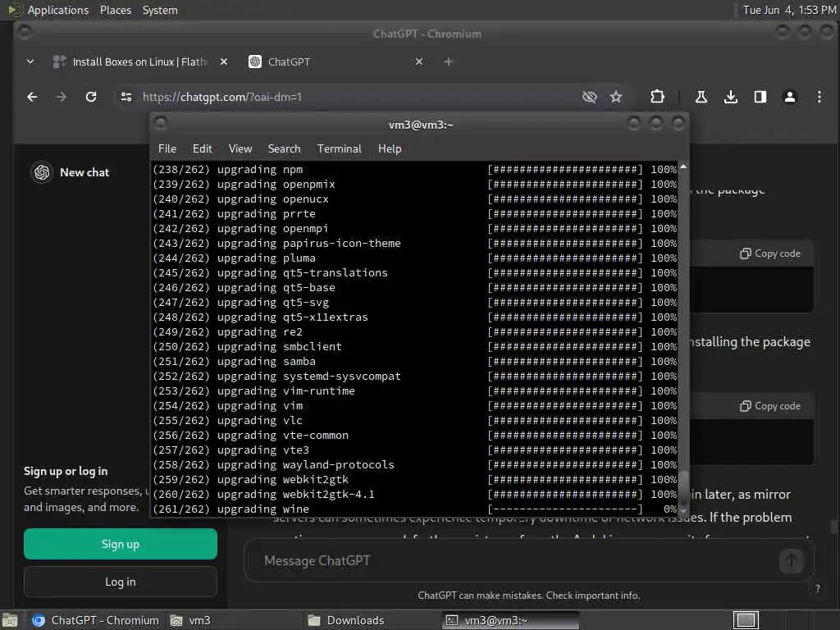This screenshot has height=630, width=840.
Task: Switch to Install Boxes on Linux tab
Action: pyautogui.click(x=139, y=62)
